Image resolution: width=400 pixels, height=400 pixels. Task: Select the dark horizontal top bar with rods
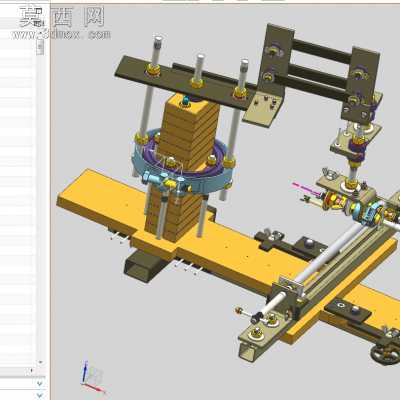[186, 82]
